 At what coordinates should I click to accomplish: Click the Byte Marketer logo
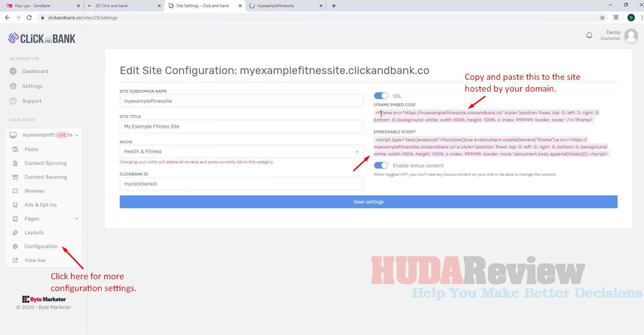pyautogui.click(x=44, y=299)
